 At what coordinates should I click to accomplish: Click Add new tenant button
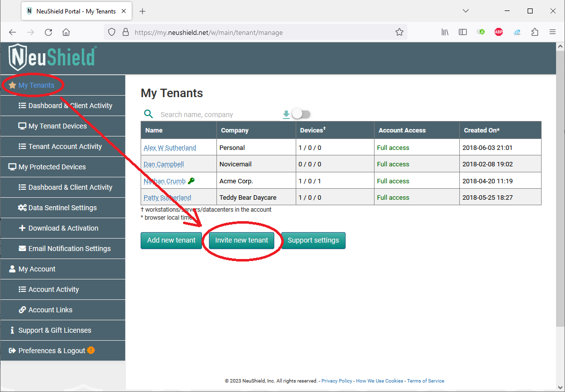171,241
